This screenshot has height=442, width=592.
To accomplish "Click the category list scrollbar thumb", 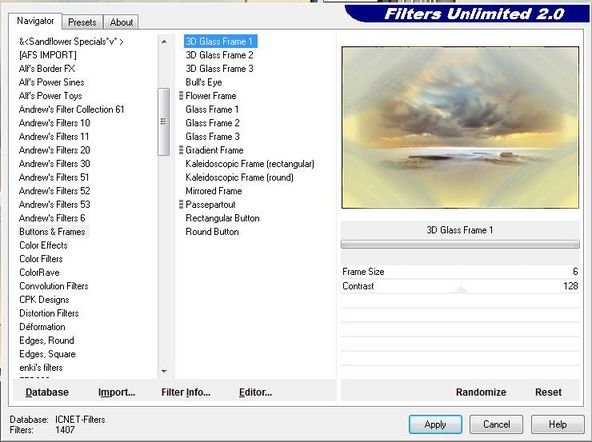I will tap(163, 122).
